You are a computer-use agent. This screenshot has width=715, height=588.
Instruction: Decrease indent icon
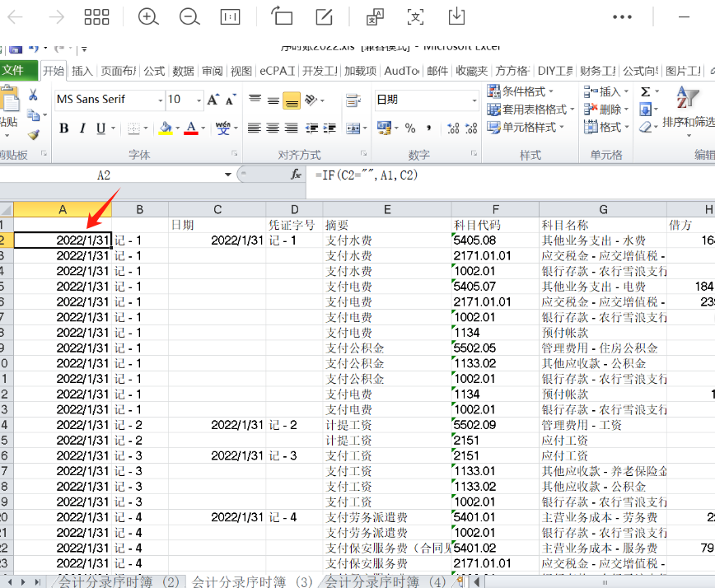[x=312, y=128]
